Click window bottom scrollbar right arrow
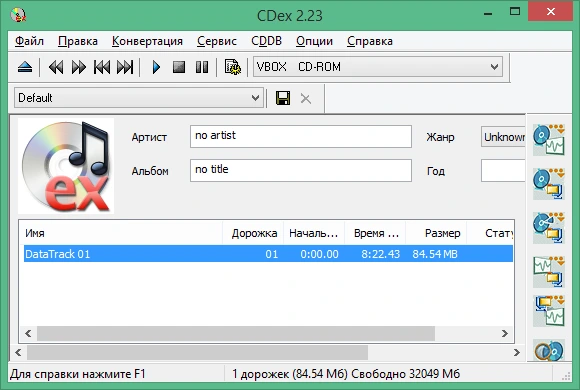 [x=517, y=353]
